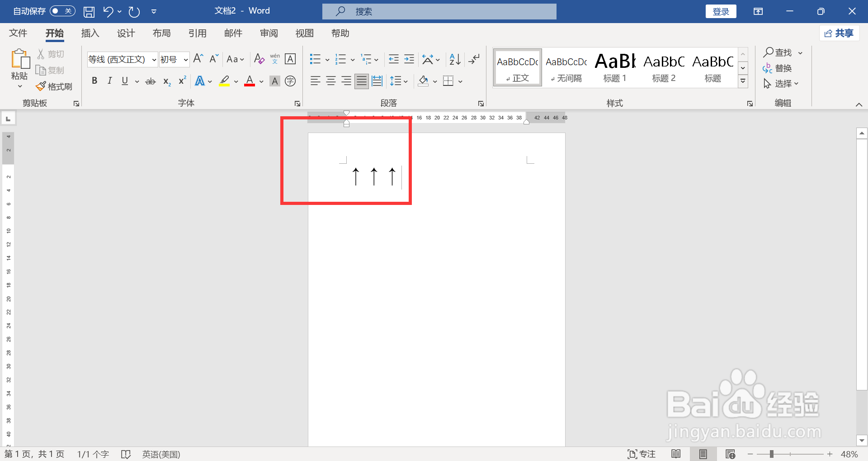Image resolution: width=868 pixels, height=461 pixels.
Task: Apply distributed alignment
Action: [x=377, y=81]
